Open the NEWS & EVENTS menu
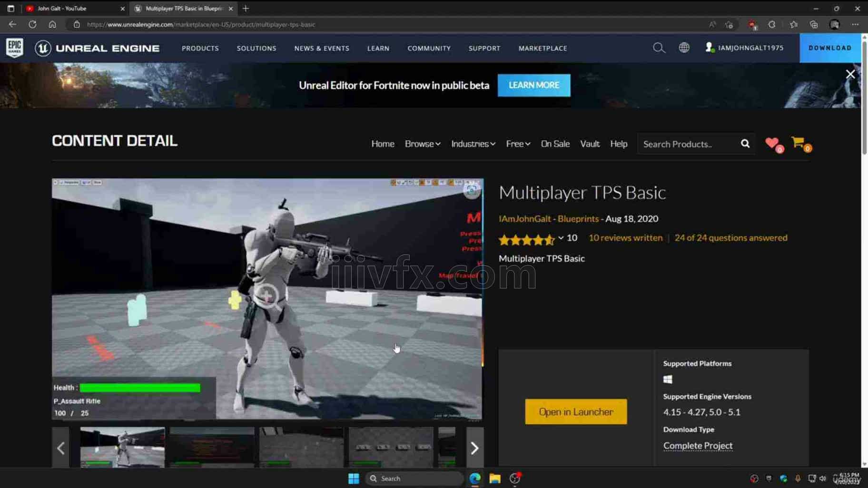Screen dimensions: 868x488 pyautogui.click(x=322, y=48)
